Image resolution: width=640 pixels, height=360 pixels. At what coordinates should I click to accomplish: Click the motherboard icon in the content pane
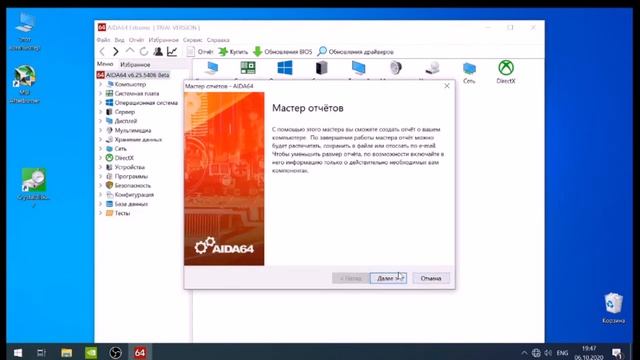pos(248,68)
